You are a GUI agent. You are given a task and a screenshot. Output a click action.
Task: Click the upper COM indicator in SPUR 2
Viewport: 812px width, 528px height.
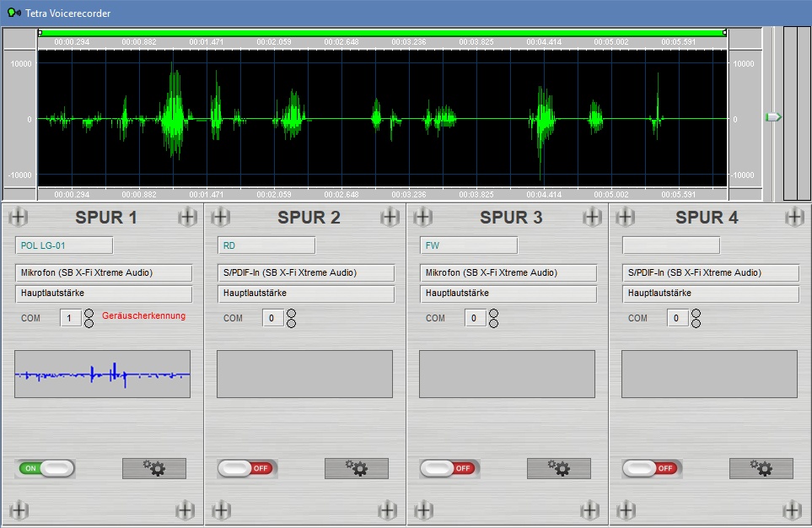[x=292, y=314]
